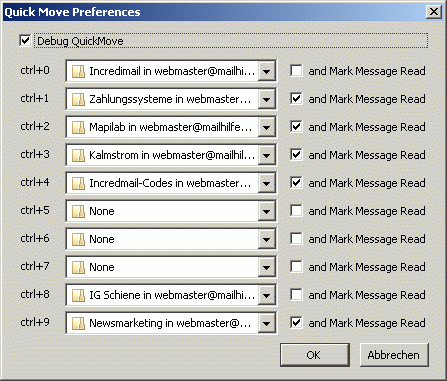Click the folder icon beside Incredmail-Codes
The width and height of the screenshot is (447, 381).
coord(78,183)
